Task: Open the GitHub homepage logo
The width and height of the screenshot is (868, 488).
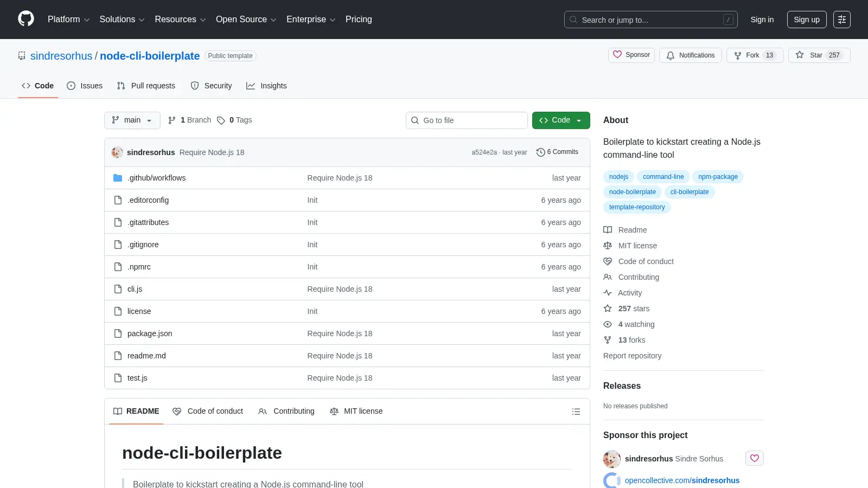Action: tap(26, 19)
